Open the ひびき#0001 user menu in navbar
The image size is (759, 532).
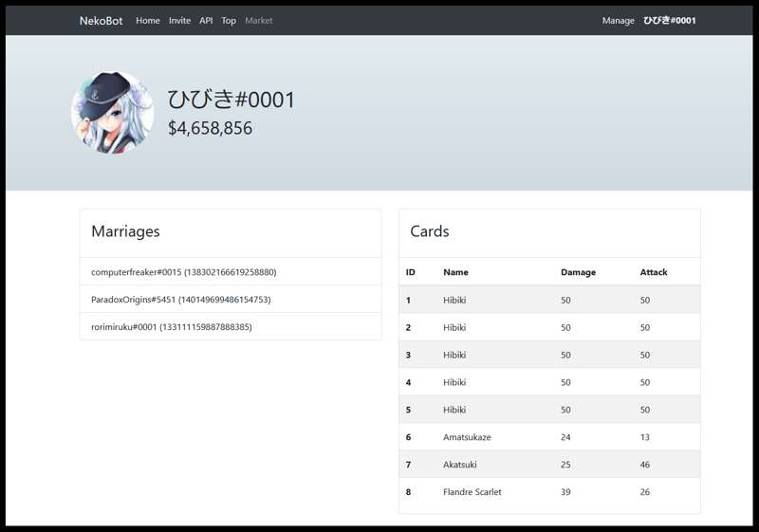pyautogui.click(x=669, y=21)
